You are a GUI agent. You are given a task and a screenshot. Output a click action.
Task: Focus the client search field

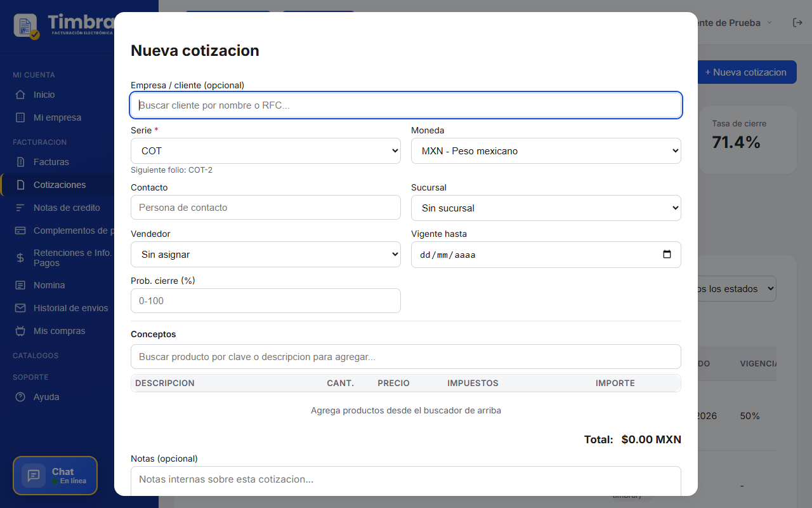406,105
